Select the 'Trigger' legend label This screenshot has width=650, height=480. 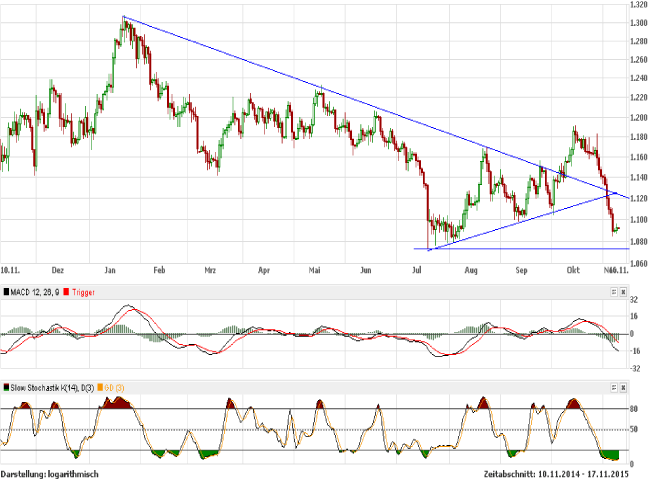84,291
